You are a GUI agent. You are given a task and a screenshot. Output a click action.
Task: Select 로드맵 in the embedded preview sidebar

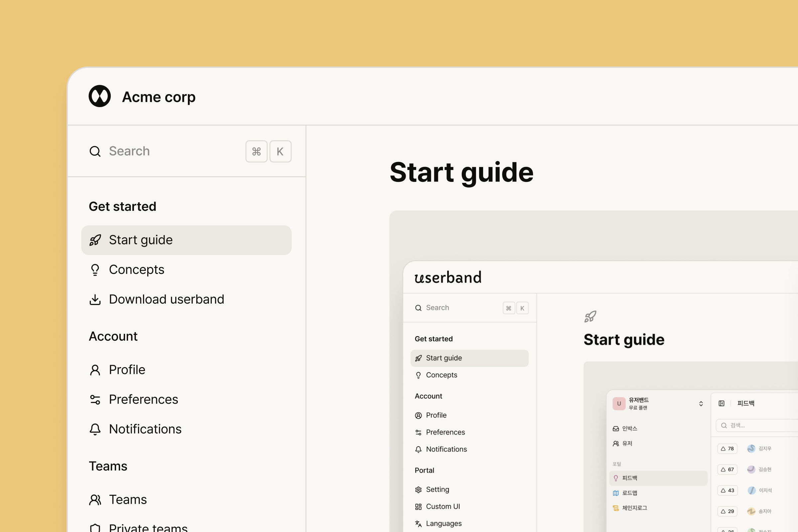629,493
